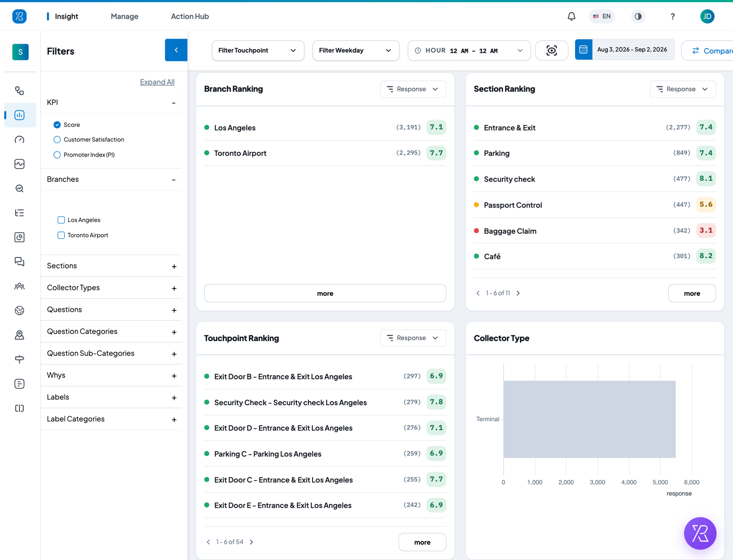The image size is (733, 560).
Task: Open the JD user avatar menu
Action: click(x=707, y=16)
